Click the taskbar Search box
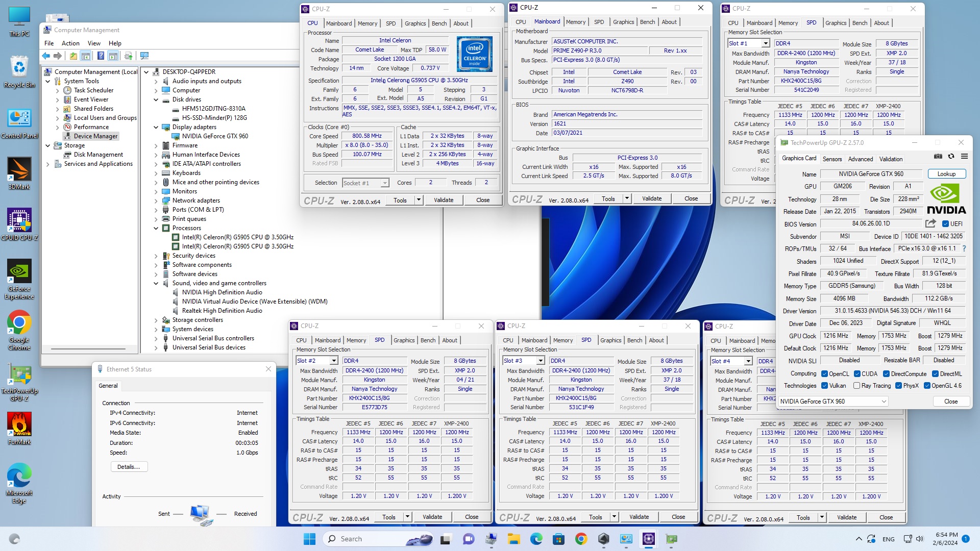 click(378, 539)
